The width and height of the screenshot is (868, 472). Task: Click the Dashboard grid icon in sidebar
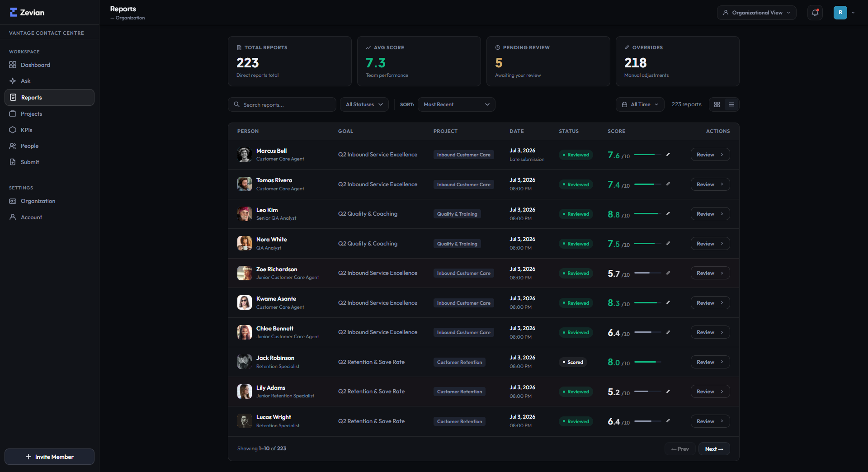[13, 65]
